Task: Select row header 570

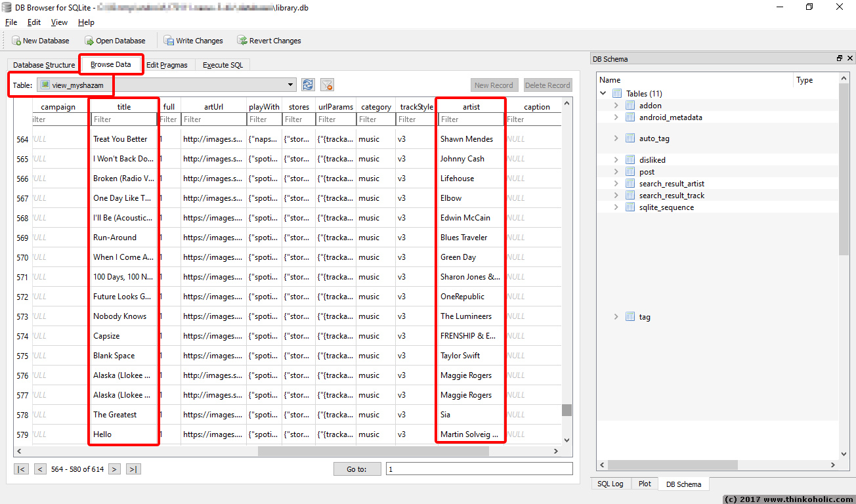Action: click(23, 257)
